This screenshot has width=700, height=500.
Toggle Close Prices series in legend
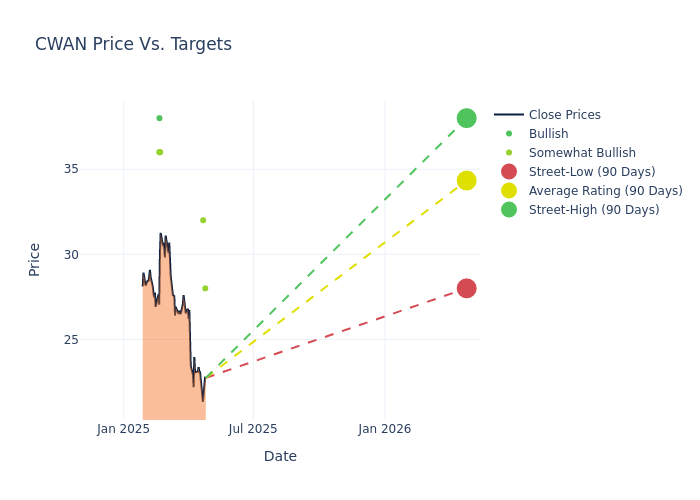click(x=564, y=115)
